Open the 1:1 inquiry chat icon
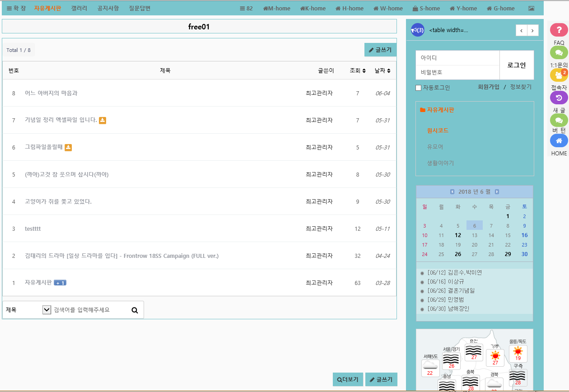Image resolution: width=569 pixels, height=392 pixels. [x=559, y=52]
